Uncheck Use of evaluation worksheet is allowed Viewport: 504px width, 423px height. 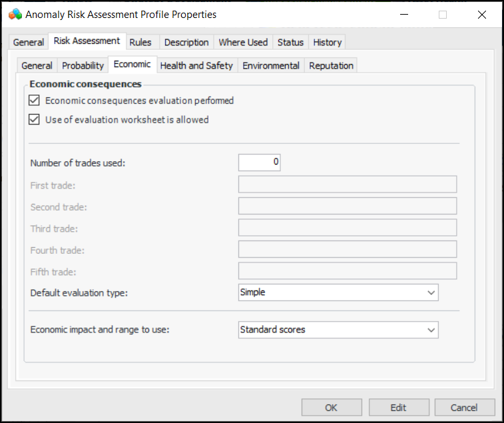[35, 120]
